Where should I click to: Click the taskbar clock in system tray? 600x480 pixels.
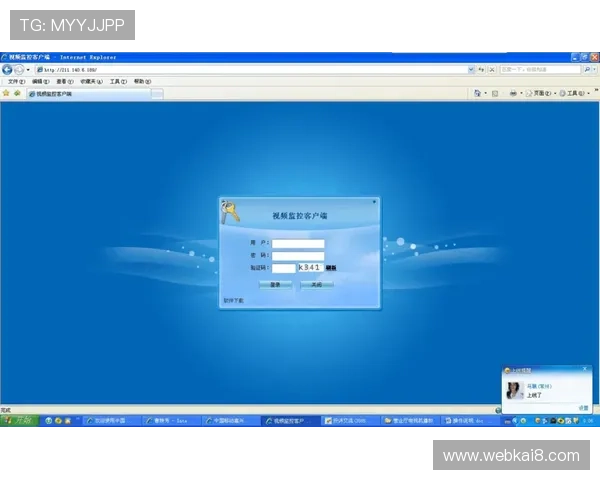point(588,421)
